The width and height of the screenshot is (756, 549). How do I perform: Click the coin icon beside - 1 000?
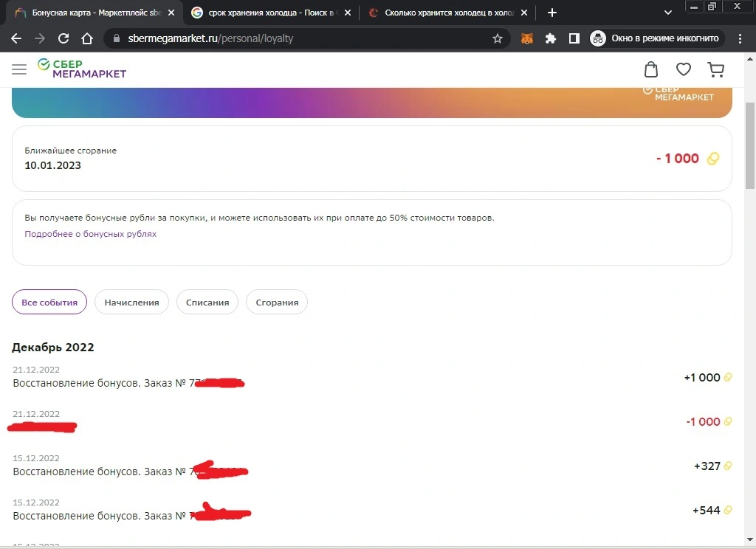(713, 159)
